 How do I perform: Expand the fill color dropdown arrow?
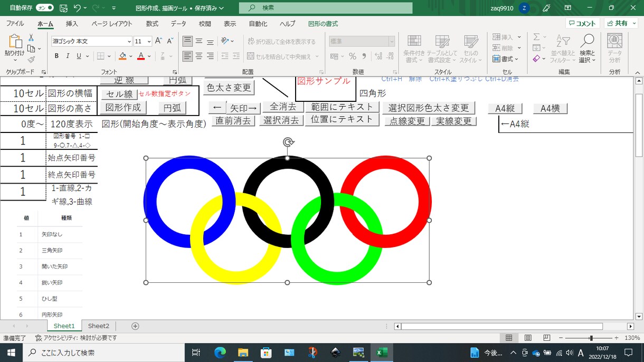pos(131,56)
